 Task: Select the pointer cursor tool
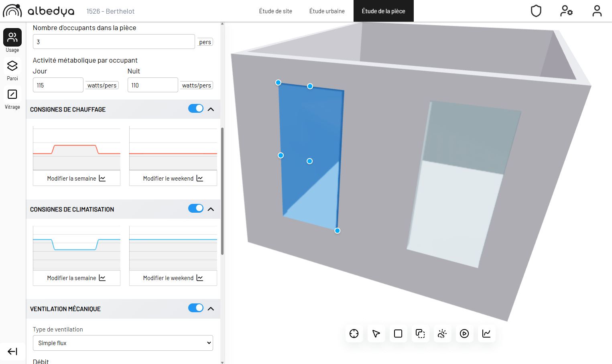pyautogui.click(x=376, y=333)
